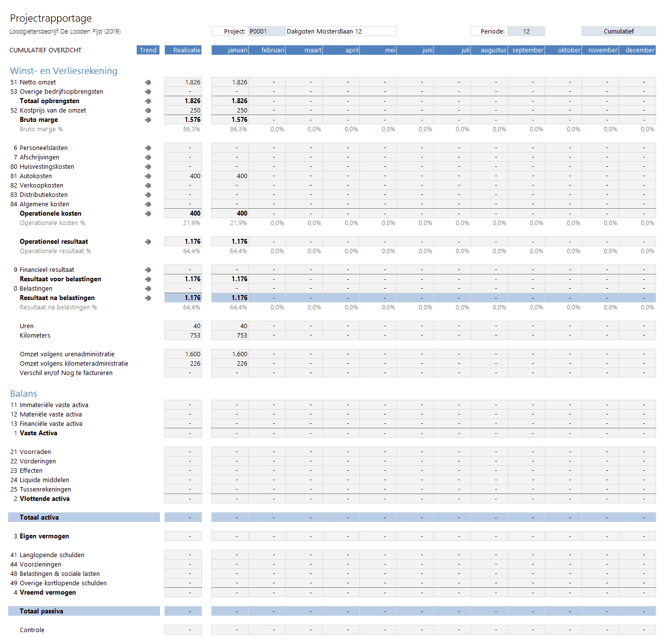This screenshot has width=664, height=644.
Task: Click trend arrow for Operationeel resultaat
Action: [x=148, y=242]
